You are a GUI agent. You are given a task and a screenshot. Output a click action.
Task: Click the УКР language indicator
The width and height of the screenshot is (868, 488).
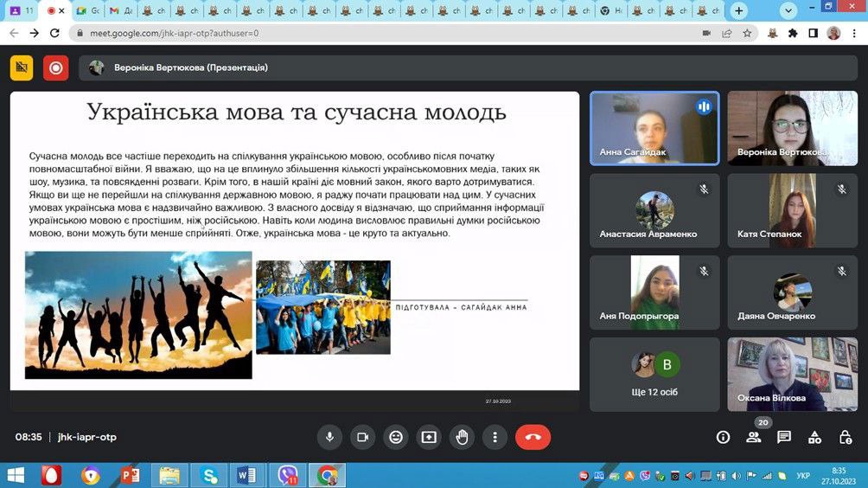[x=802, y=476]
